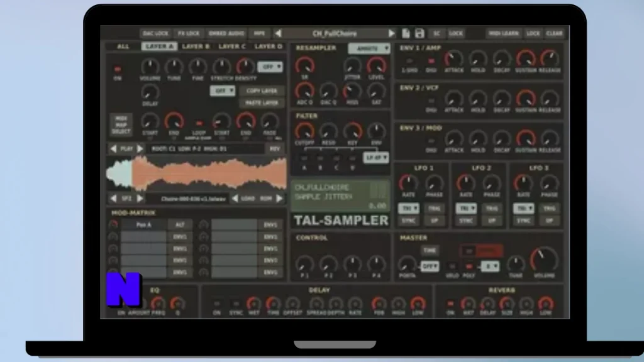The width and height of the screenshot is (644, 362).
Task: Open the LFO 2 waveform dropdown
Action: (466, 209)
